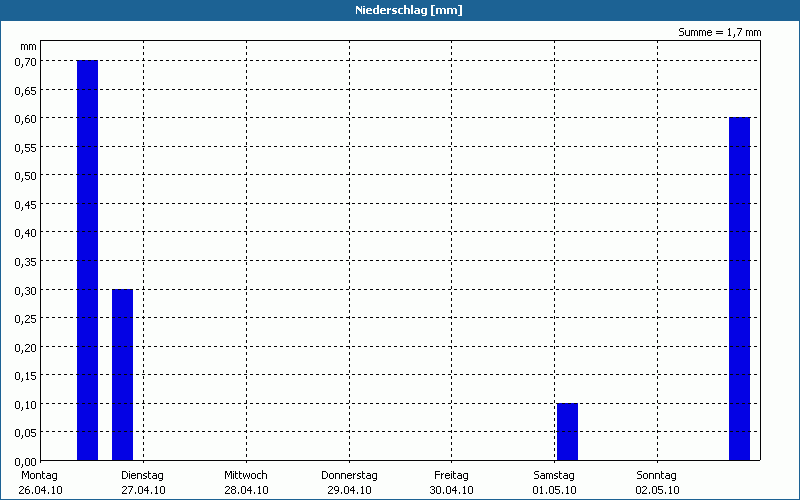Click the 0,30 bar before Dienstag
This screenshot has width=800, height=500.
pyautogui.click(x=122, y=375)
